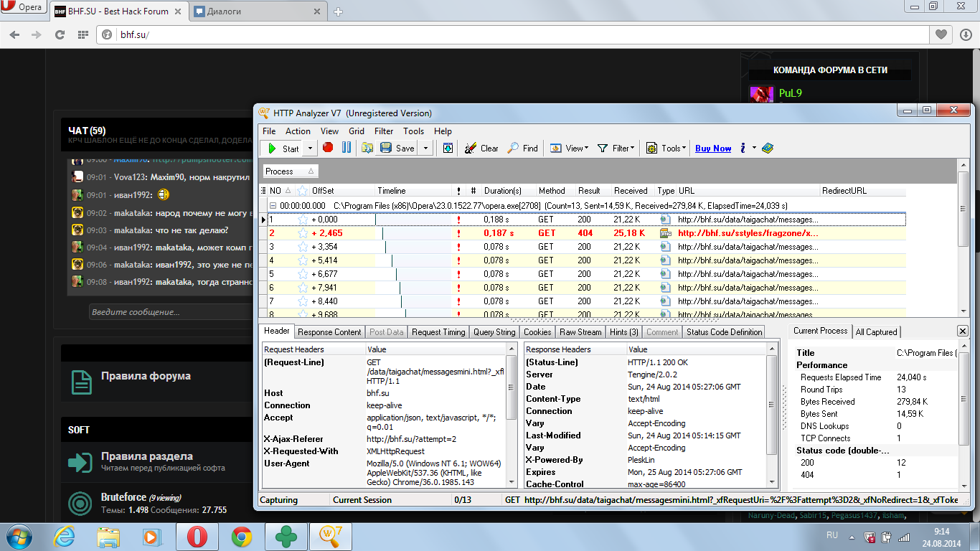This screenshot has width=980, height=551.
Task: Click the blue info icon in toolbar
Action: pyautogui.click(x=743, y=148)
